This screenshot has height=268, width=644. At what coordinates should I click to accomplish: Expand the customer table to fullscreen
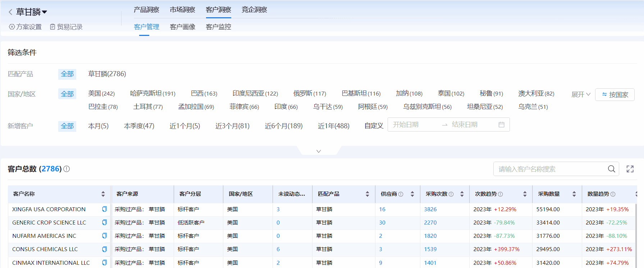(630, 169)
